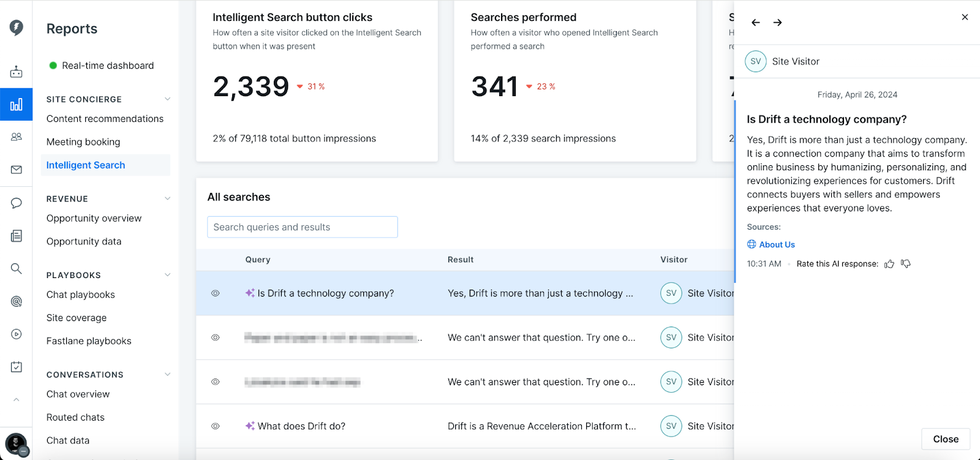The height and width of the screenshot is (460, 980).
Task: Open Chat data report
Action: coord(68,440)
